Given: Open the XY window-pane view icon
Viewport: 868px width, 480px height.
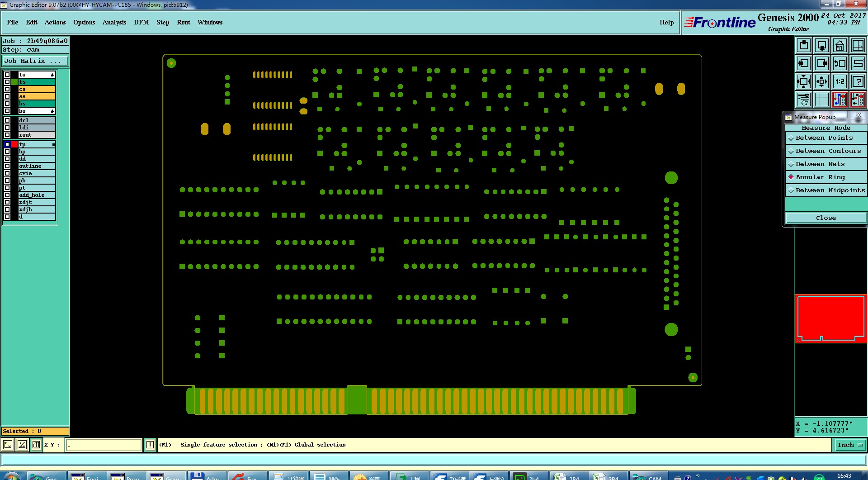Looking at the screenshot, I should point(858,45).
